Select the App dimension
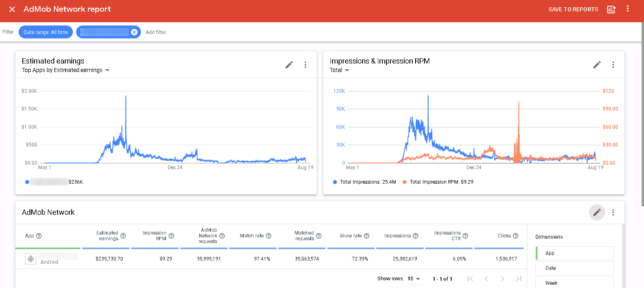 (575, 253)
